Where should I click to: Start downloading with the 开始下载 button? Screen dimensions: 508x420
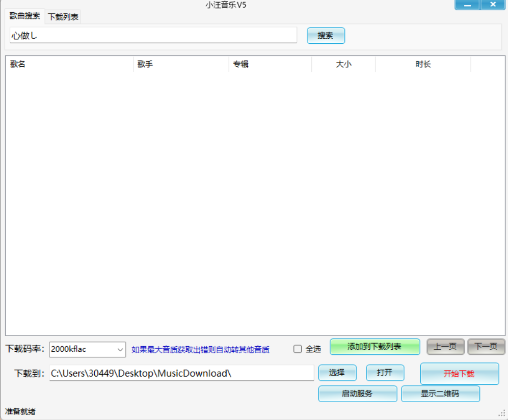pyautogui.click(x=459, y=374)
